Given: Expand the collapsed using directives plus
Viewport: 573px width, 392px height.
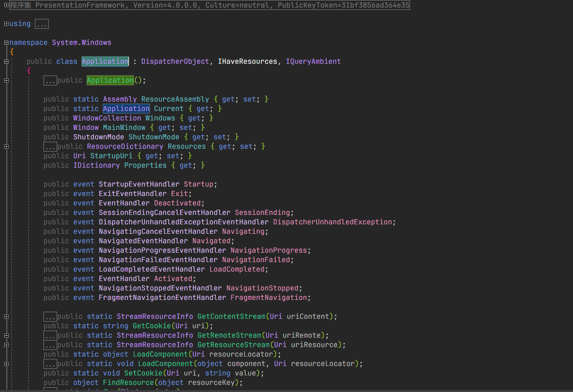Looking at the screenshot, I should [6, 24].
